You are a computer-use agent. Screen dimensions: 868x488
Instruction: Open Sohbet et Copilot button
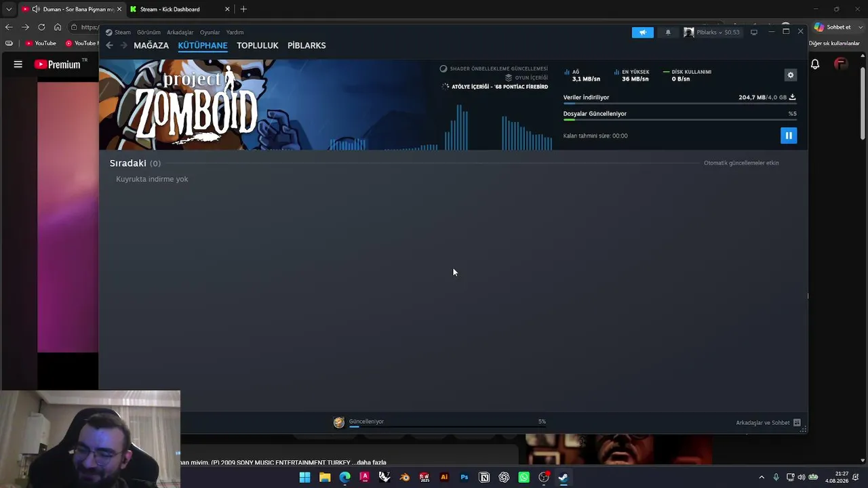coord(833,27)
